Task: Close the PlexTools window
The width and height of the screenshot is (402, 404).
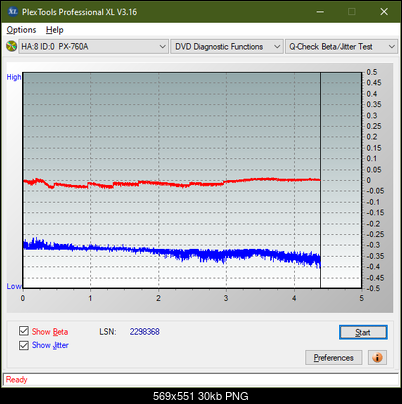Action: [384, 12]
